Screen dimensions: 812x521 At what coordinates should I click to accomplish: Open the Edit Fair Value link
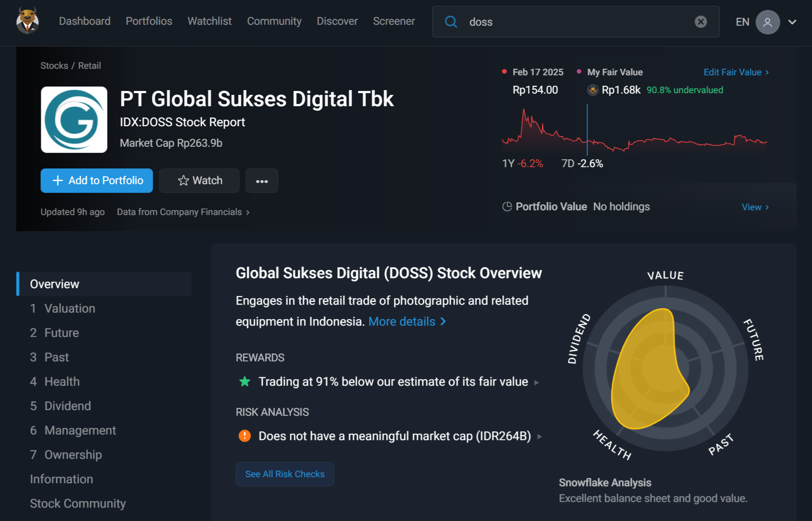[x=736, y=72]
